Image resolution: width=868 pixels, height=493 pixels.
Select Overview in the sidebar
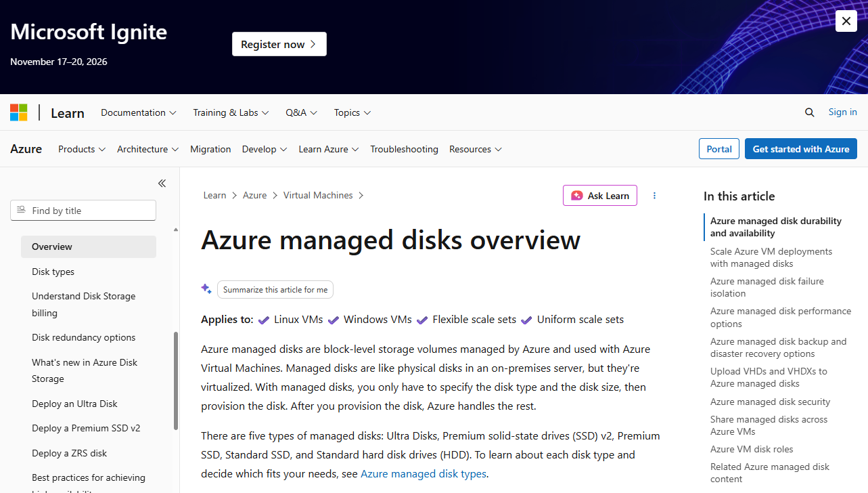(89, 246)
